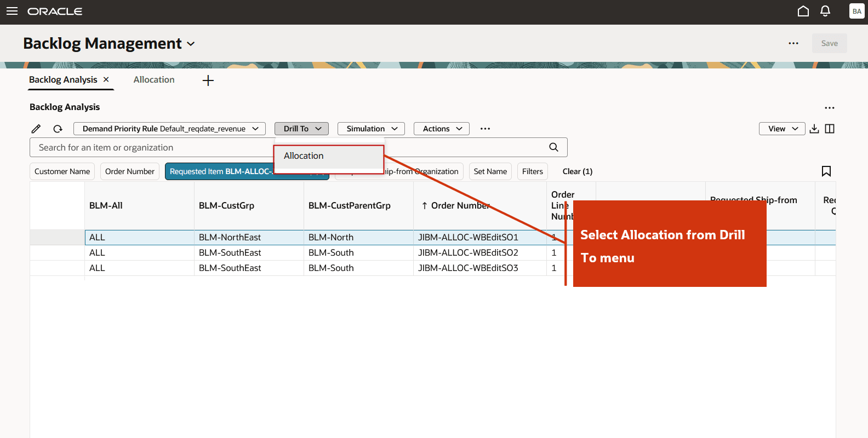The image size is (868, 438).
Task: Open the notifications bell
Action: [x=825, y=11]
